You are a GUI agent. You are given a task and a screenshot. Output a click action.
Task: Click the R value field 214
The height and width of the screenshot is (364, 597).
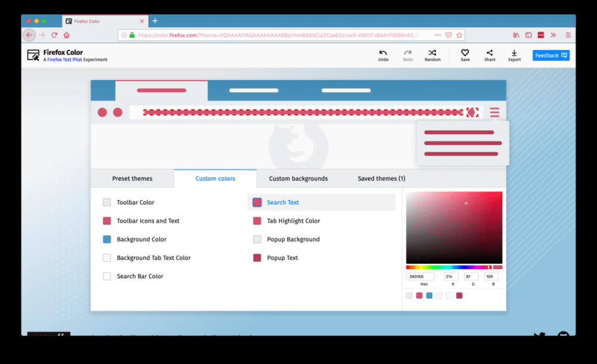[x=451, y=276]
